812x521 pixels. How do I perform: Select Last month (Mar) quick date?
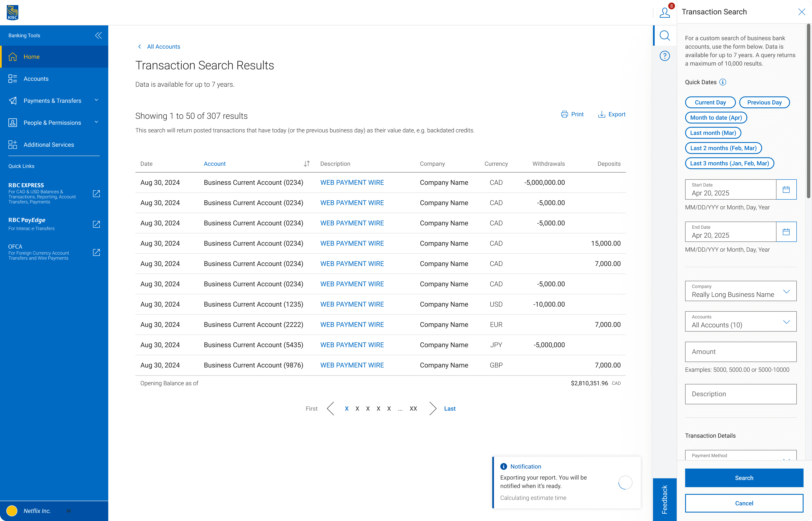[x=713, y=133]
